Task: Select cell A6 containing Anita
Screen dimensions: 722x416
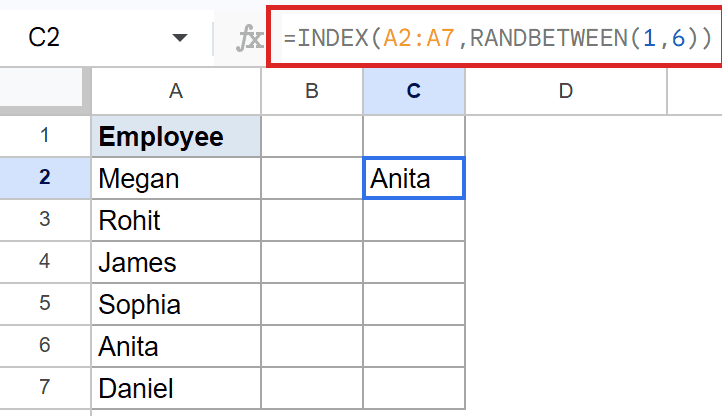Action: coord(176,346)
